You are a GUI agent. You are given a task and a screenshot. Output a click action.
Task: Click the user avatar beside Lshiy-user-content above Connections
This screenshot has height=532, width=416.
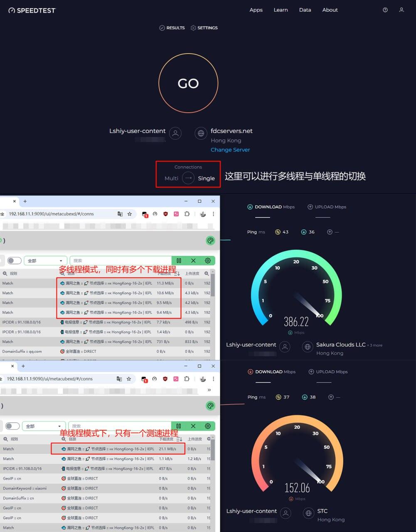(175, 133)
